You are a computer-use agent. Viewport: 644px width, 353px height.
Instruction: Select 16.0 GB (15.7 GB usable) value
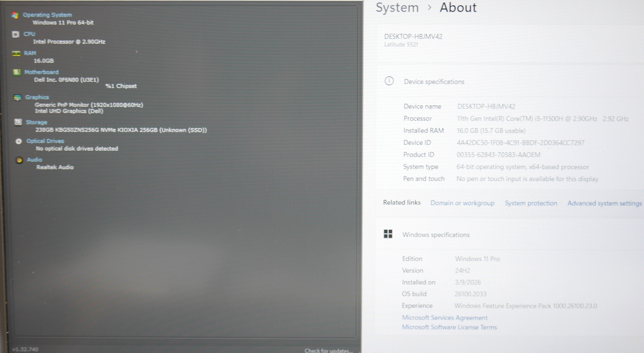[x=491, y=131]
